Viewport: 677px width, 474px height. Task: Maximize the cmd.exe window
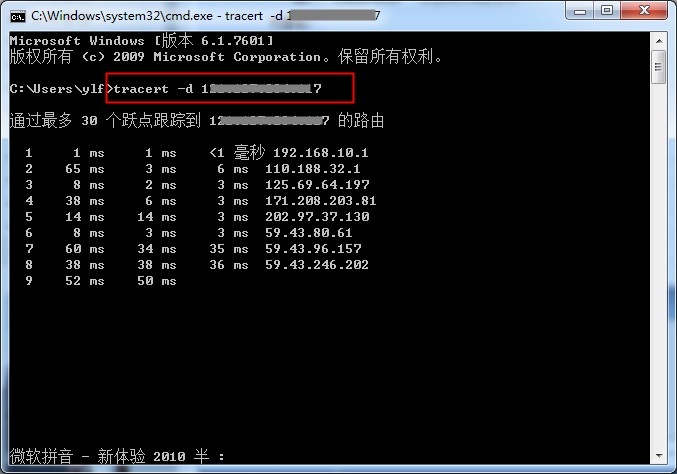pyautogui.click(x=607, y=11)
